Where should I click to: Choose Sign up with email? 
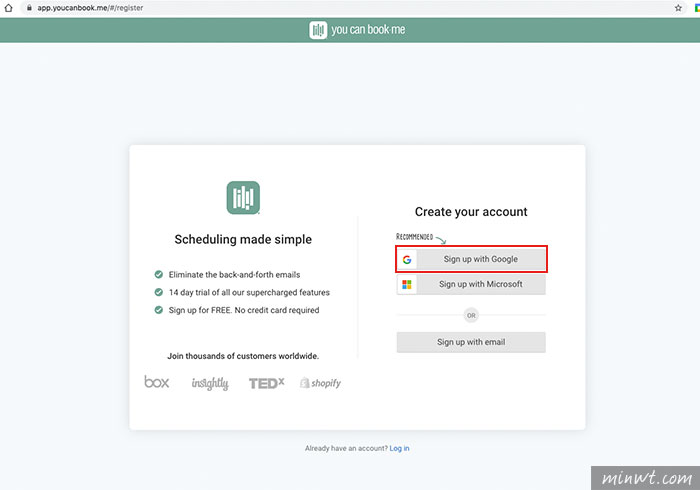click(471, 342)
